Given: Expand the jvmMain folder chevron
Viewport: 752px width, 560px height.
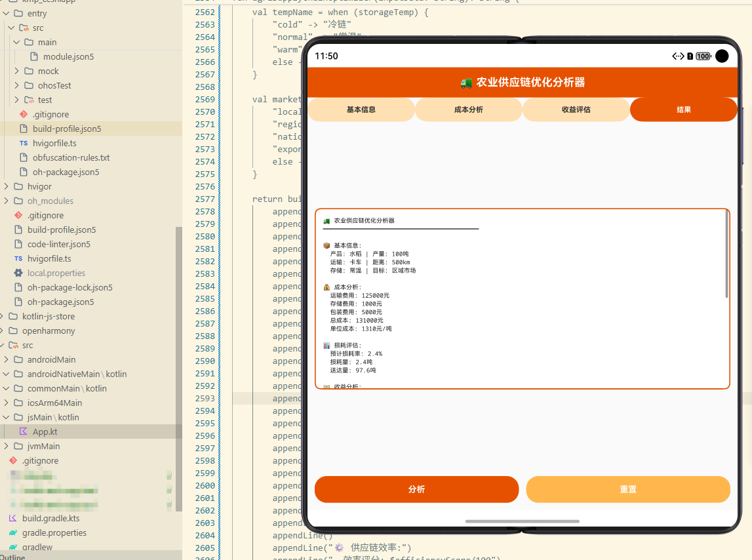Looking at the screenshot, I should (x=7, y=446).
